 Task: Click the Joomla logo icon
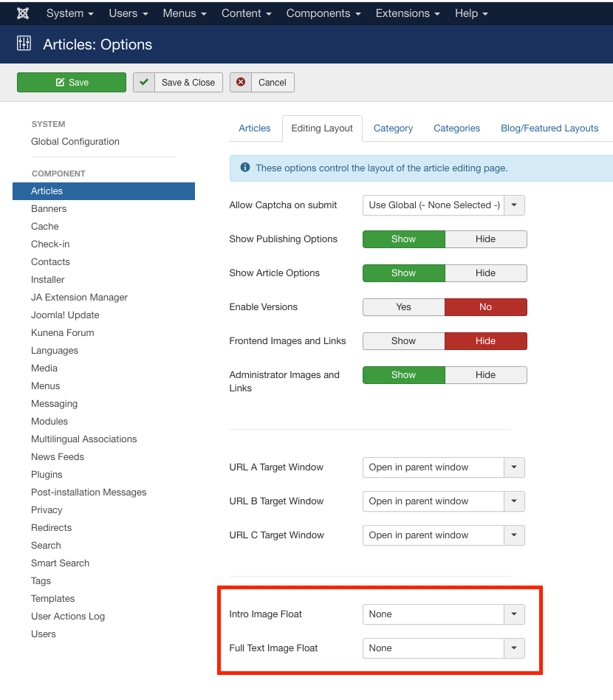pyautogui.click(x=23, y=13)
